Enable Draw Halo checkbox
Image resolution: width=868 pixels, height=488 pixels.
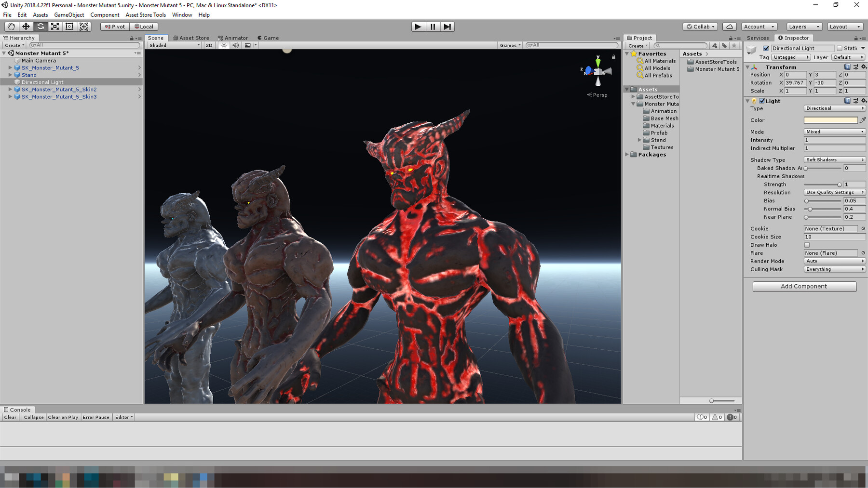click(x=807, y=245)
